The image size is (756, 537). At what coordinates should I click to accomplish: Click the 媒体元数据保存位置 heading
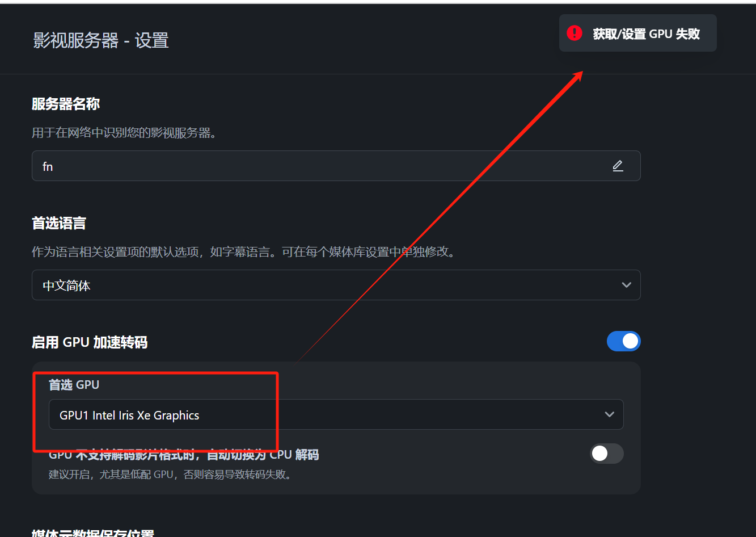point(93,534)
